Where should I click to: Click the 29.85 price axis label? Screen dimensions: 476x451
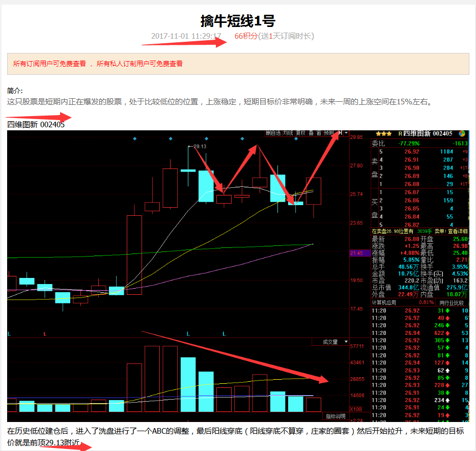point(356,137)
